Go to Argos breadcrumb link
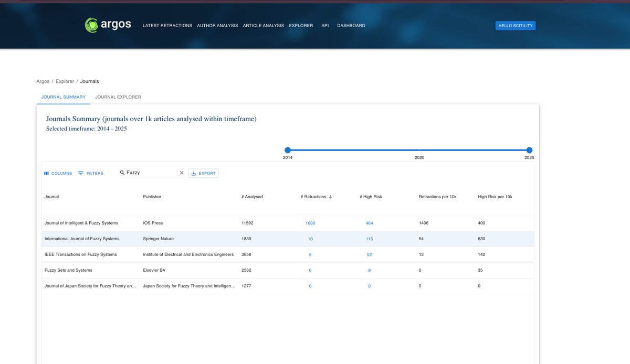 pyautogui.click(x=43, y=81)
